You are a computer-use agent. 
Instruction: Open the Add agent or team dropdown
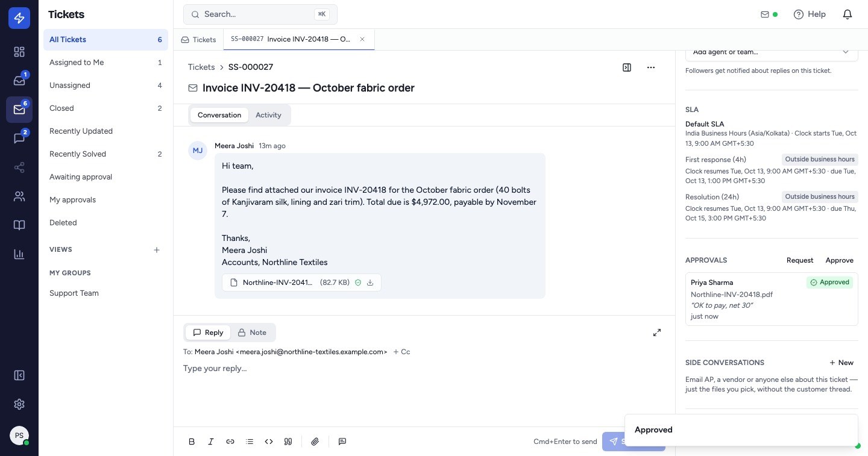[x=772, y=52]
